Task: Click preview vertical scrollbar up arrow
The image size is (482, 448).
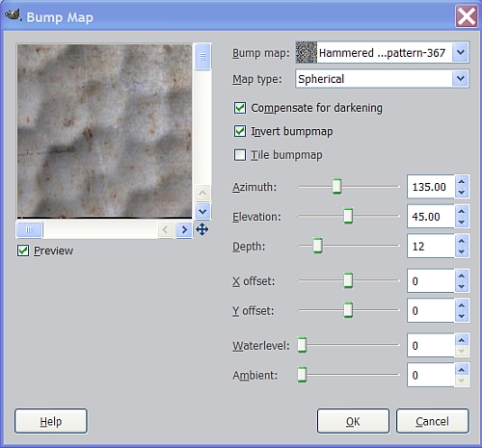Action: pos(202,193)
